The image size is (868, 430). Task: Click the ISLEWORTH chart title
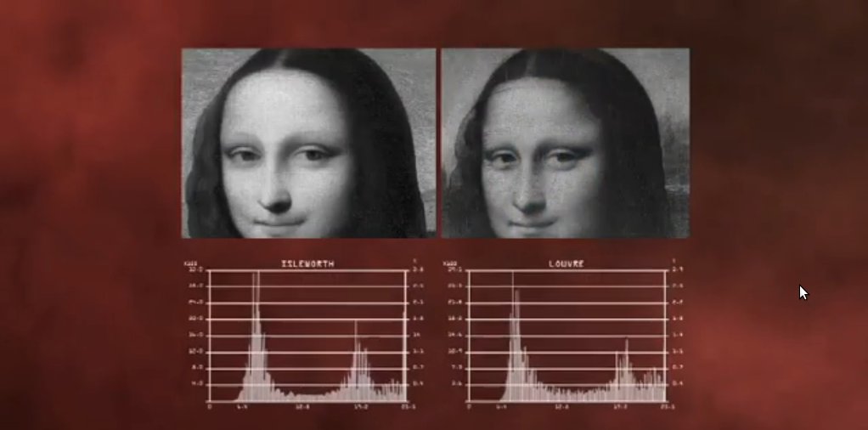click(x=307, y=263)
